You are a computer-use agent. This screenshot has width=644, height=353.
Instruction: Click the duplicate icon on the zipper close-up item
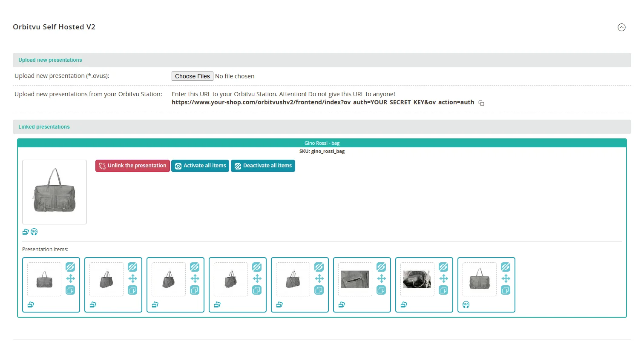(381, 290)
